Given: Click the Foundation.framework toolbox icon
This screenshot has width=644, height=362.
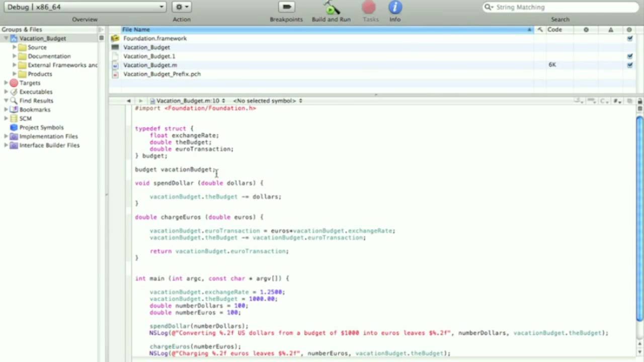Looking at the screenshot, I should [115, 38].
